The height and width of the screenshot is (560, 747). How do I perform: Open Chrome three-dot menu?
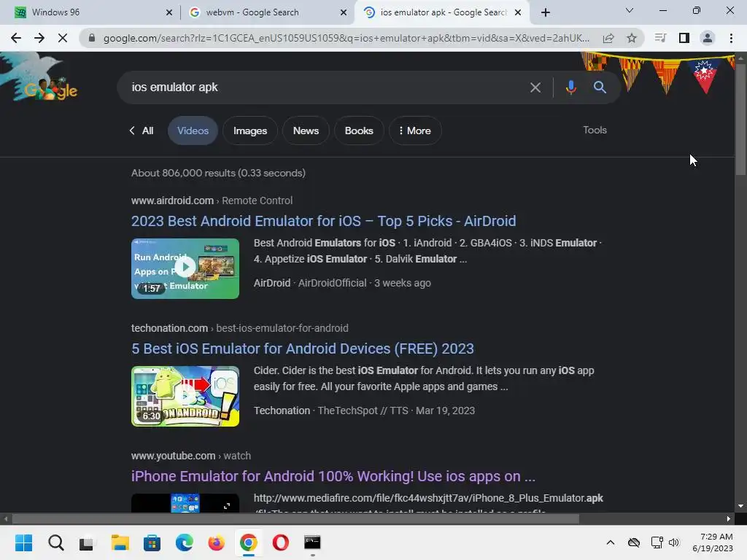click(x=731, y=38)
